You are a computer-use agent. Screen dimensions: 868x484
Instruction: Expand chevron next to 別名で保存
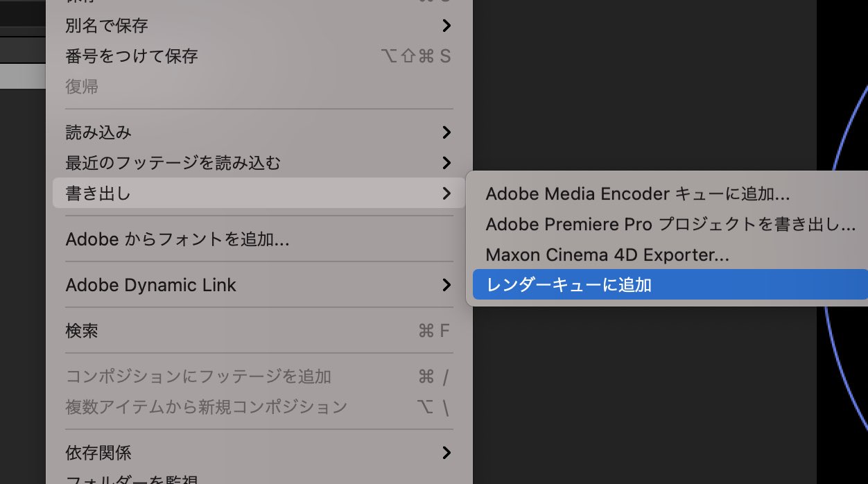point(446,26)
